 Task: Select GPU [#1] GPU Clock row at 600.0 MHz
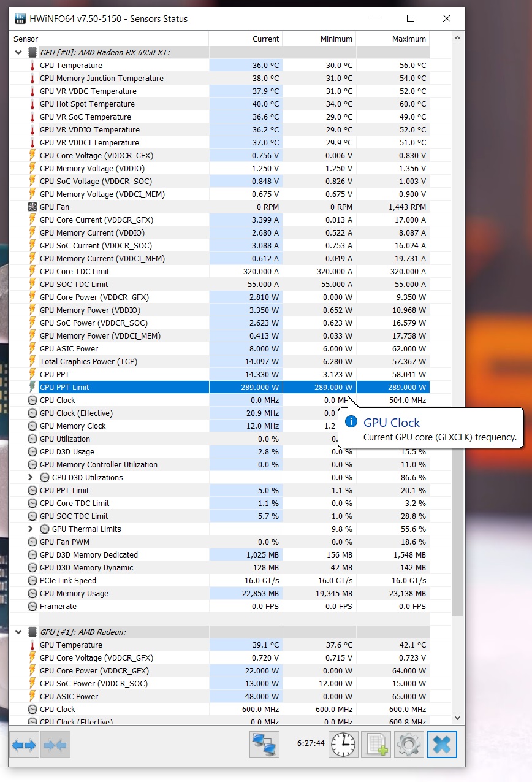coord(219,709)
